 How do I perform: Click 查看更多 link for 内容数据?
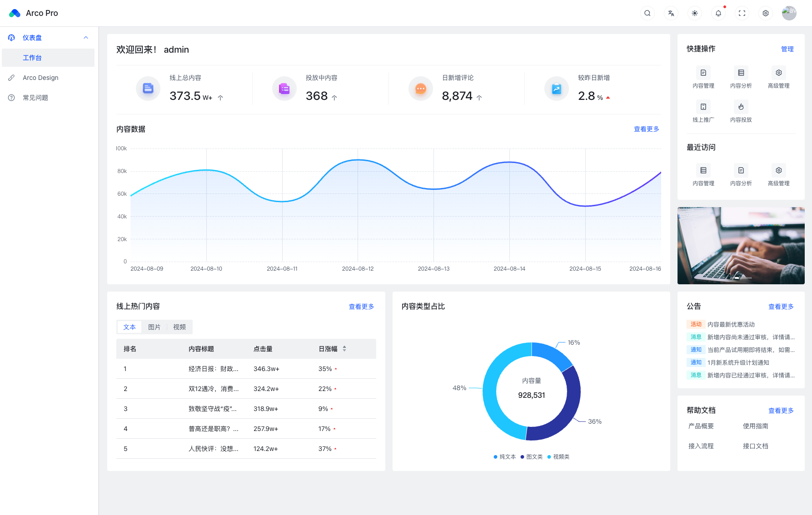tap(646, 129)
